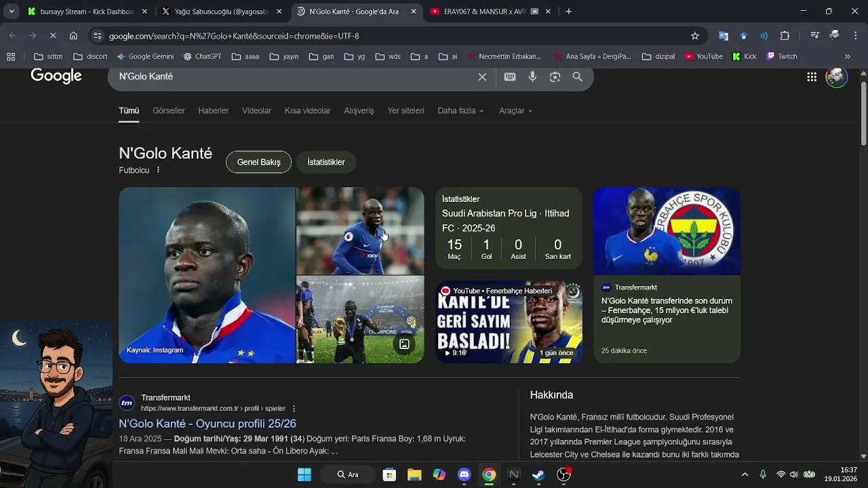Viewport: 868px width, 488px height.
Task: Open File Explorer from the taskbar
Action: (414, 474)
